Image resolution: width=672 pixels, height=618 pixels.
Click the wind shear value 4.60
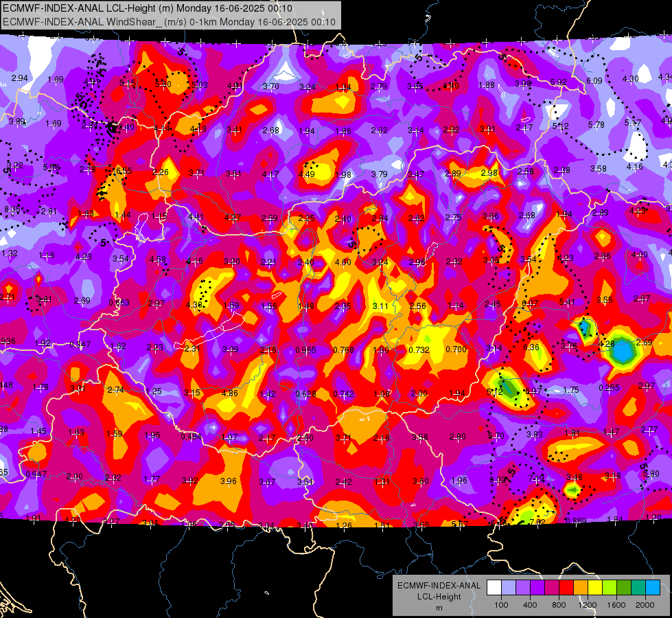coord(343,262)
